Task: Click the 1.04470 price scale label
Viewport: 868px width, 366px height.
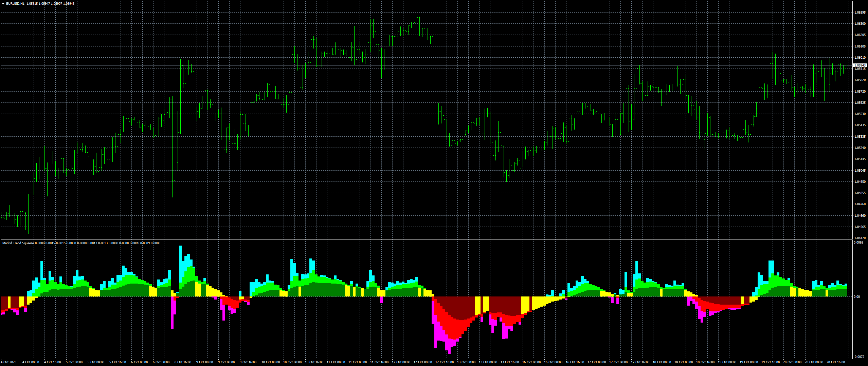Action: tap(860, 238)
